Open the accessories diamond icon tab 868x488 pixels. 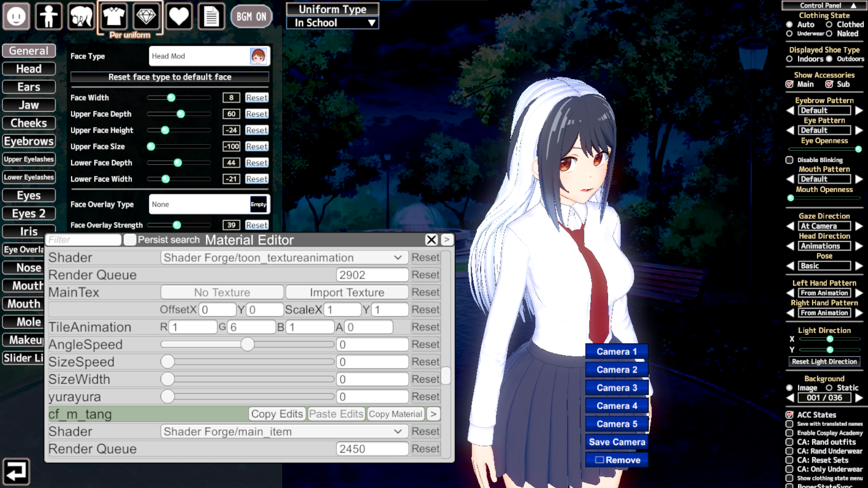click(x=146, y=17)
